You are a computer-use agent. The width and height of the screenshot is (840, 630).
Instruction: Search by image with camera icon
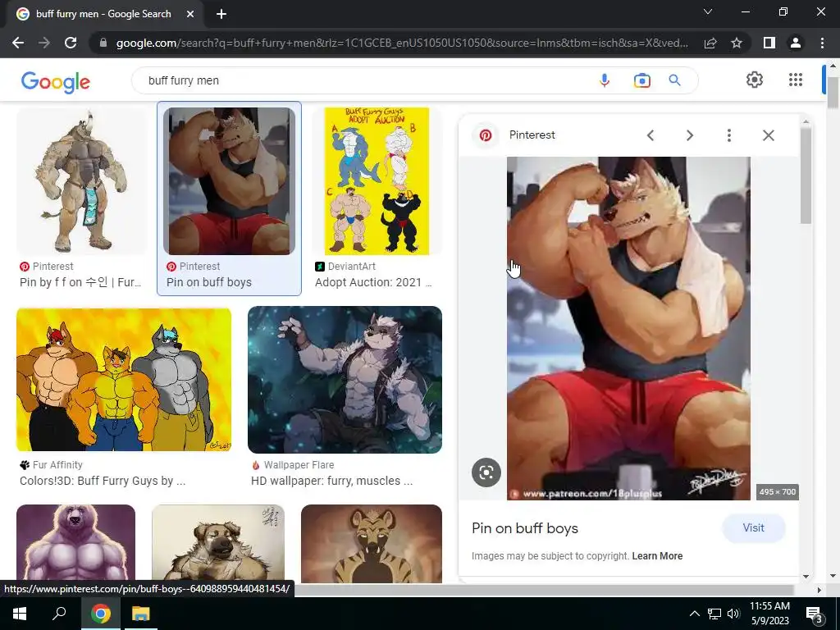(641, 80)
